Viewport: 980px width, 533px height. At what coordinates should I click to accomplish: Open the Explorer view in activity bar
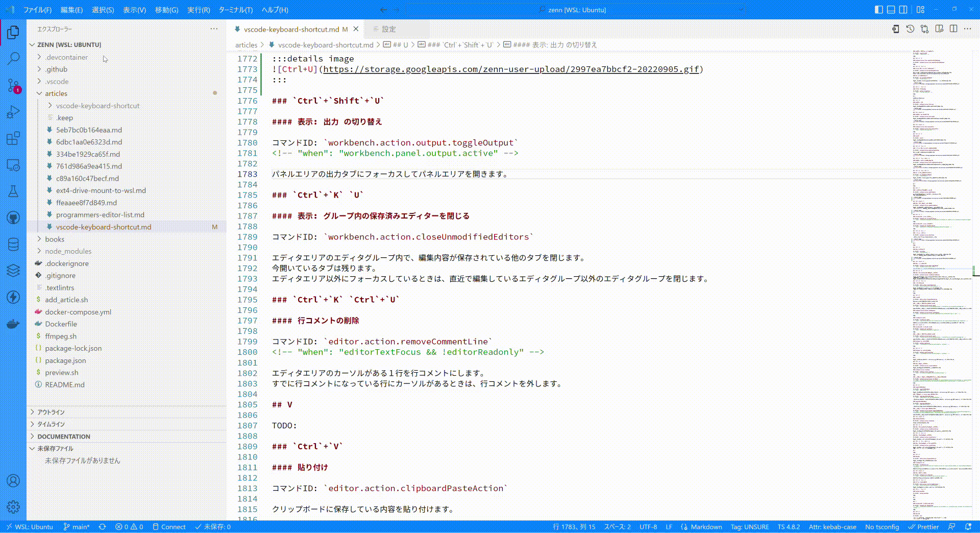[x=13, y=33]
